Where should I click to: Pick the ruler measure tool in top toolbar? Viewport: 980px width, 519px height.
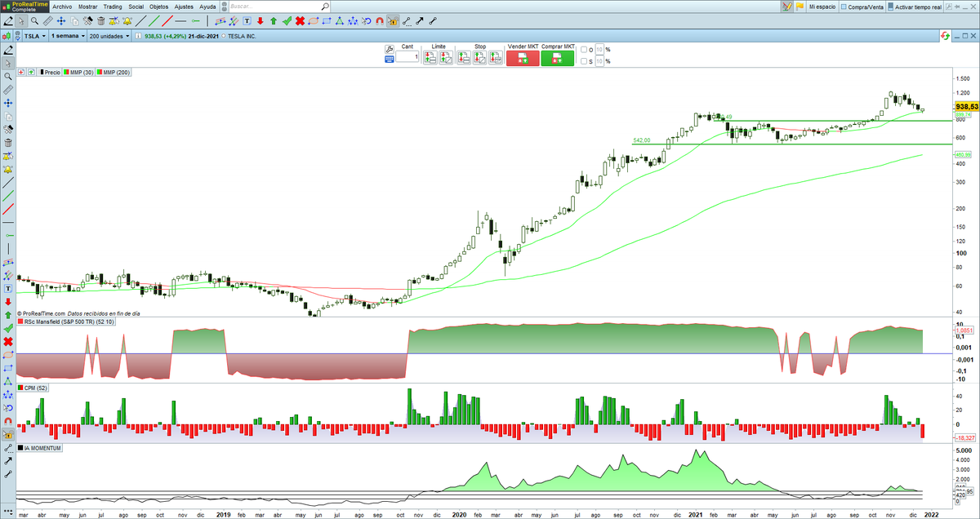coord(47,20)
